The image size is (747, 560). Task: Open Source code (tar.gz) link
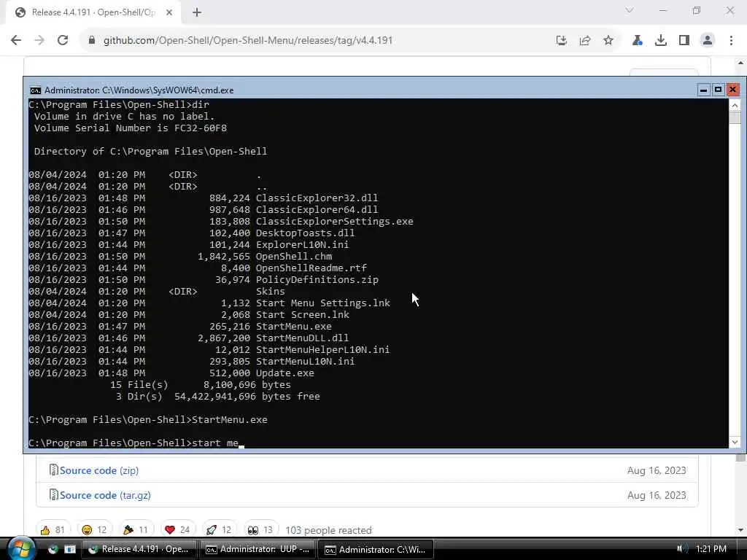click(105, 495)
